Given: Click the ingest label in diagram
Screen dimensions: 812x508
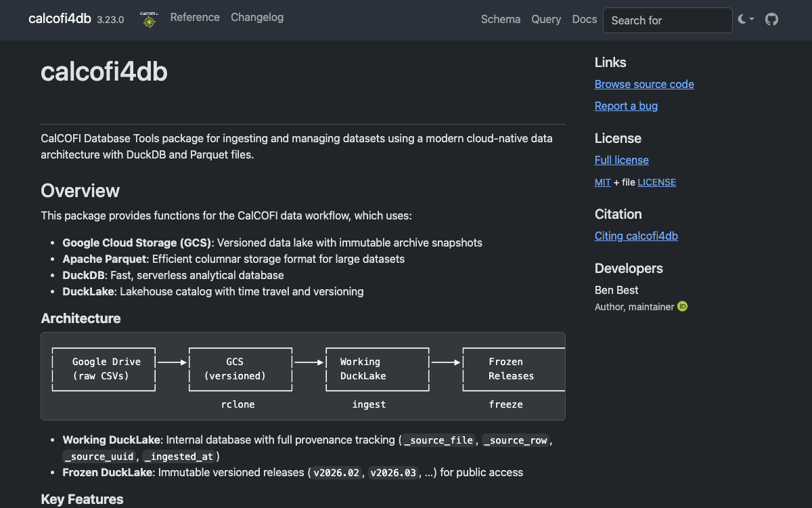Looking at the screenshot, I should click(x=369, y=404).
